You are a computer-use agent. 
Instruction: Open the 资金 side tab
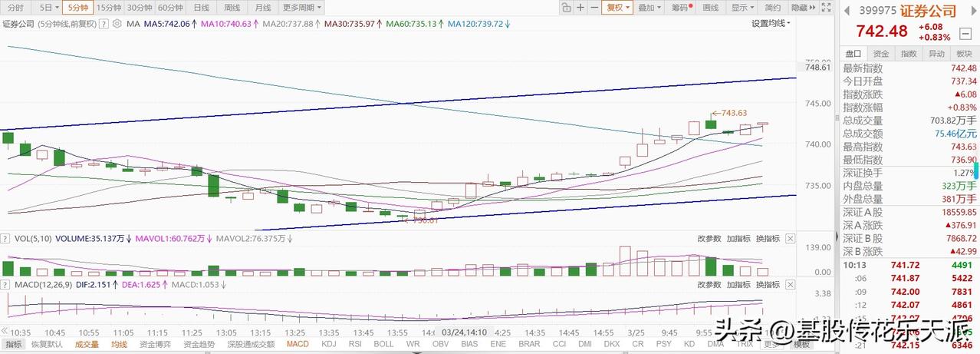click(x=881, y=54)
